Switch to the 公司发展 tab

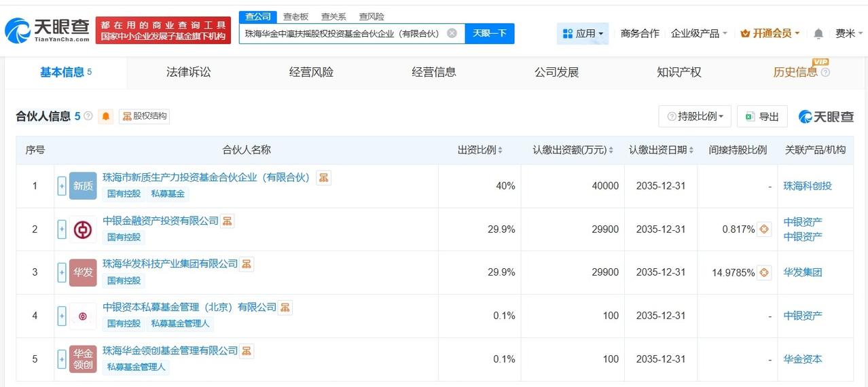click(x=556, y=72)
